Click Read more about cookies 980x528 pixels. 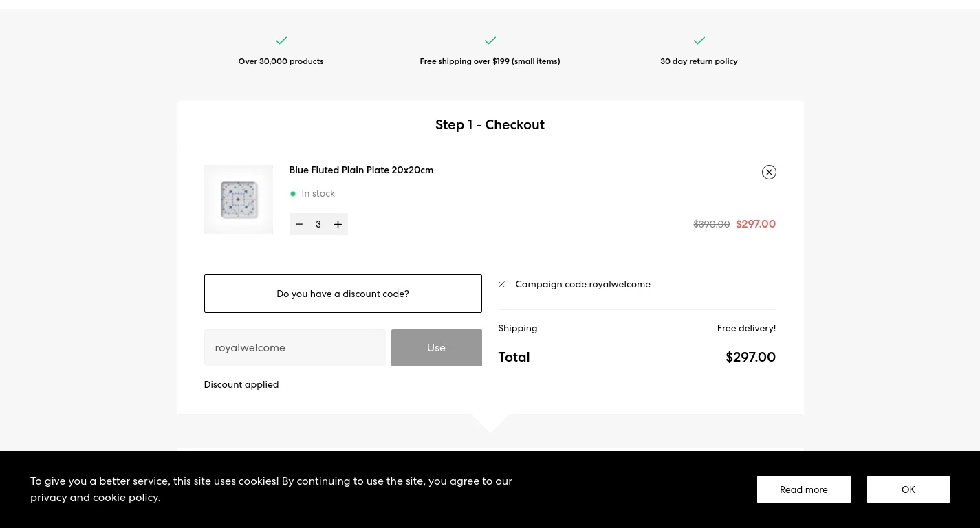pos(803,489)
